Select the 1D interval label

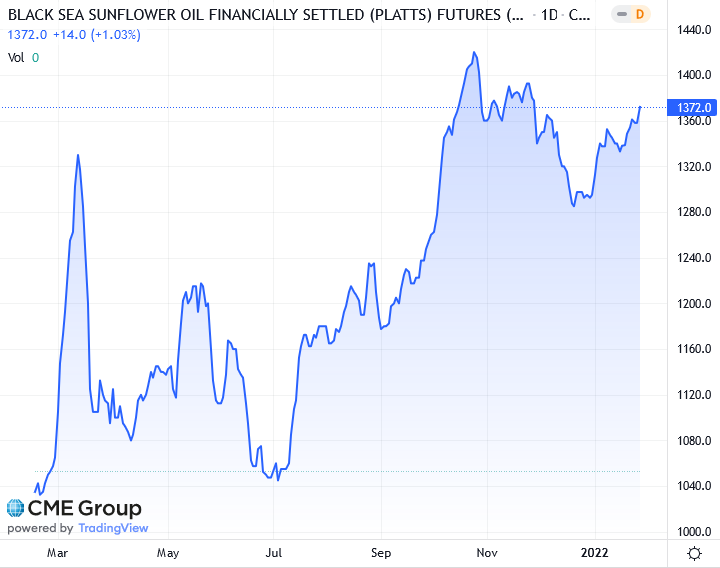(x=547, y=15)
